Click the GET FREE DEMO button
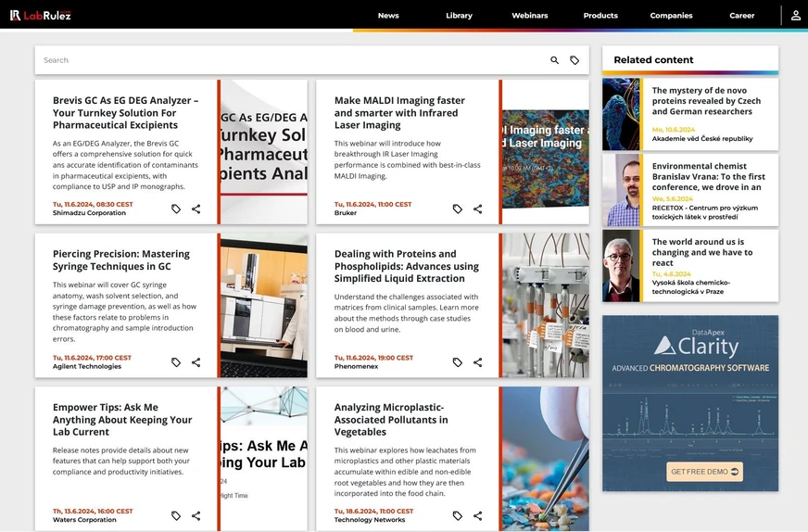The height and width of the screenshot is (532, 808). point(704,472)
